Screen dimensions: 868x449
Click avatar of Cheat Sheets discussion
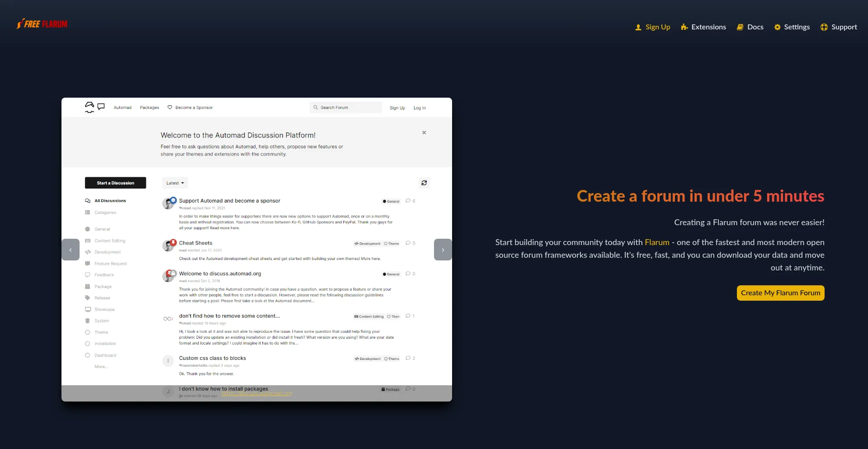tap(168, 246)
